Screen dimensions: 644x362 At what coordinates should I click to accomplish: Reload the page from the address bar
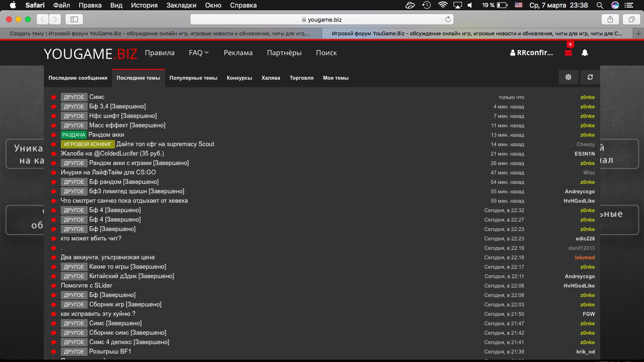(x=448, y=19)
